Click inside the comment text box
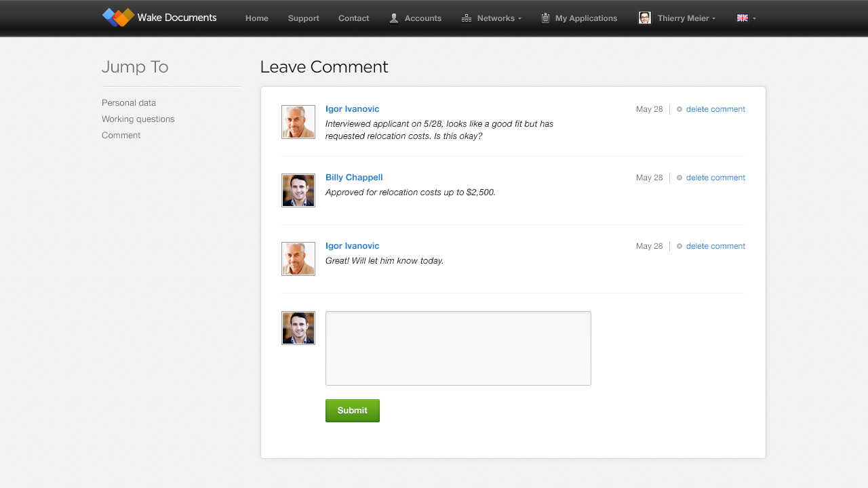 tap(458, 348)
